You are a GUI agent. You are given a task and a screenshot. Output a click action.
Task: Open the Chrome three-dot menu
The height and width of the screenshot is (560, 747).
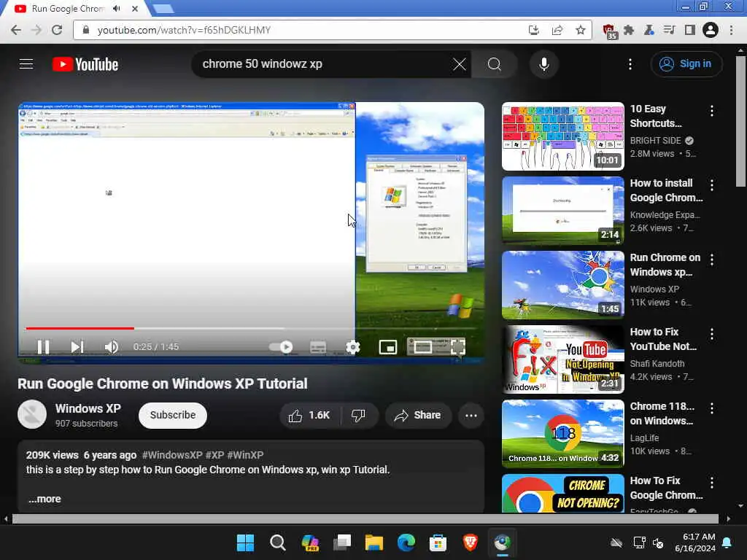click(731, 30)
